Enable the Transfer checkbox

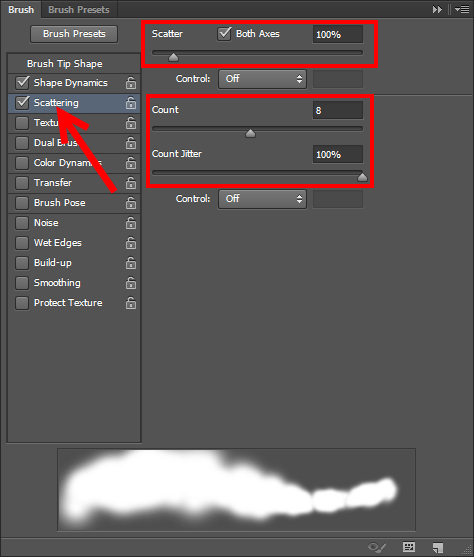click(x=22, y=183)
